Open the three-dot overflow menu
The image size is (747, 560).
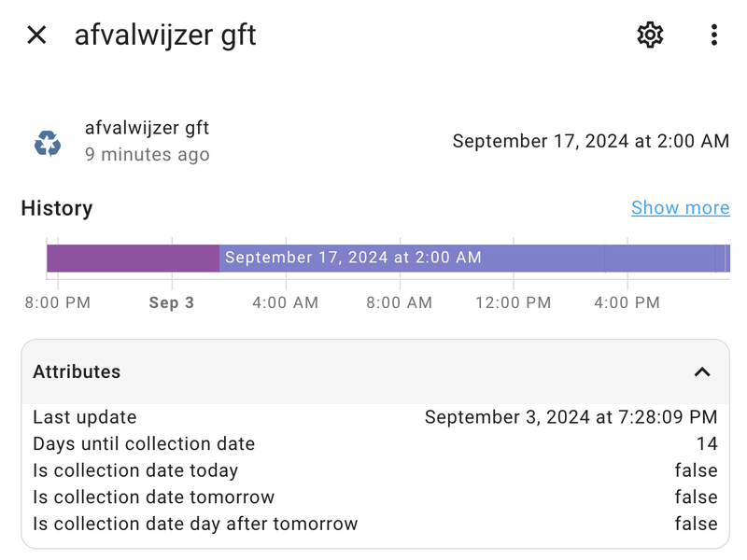tap(713, 35)
